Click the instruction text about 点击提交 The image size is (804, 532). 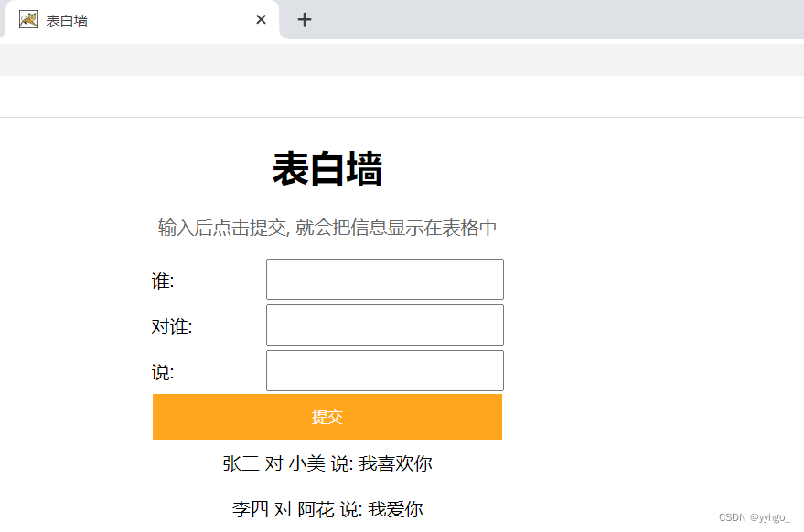[327, 228]
